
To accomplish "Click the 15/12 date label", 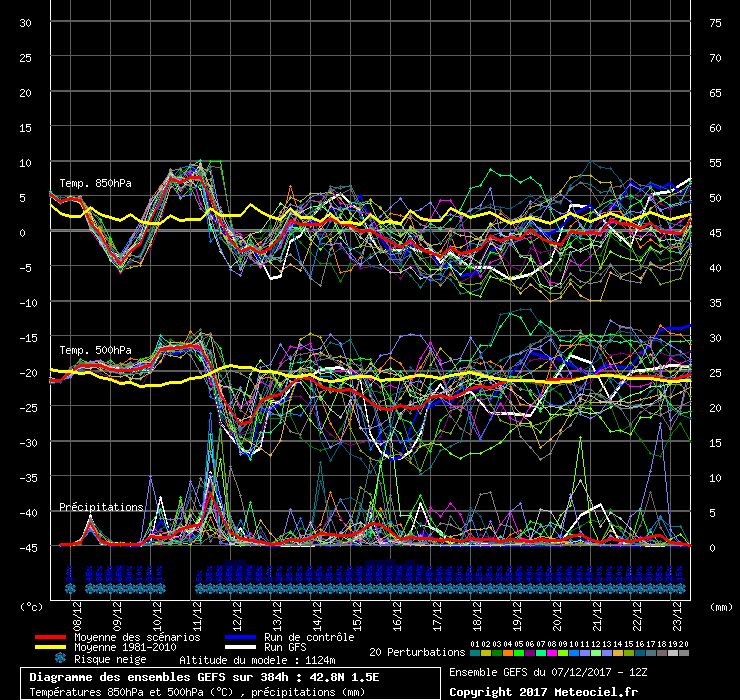I will click(x=357, y=616).
